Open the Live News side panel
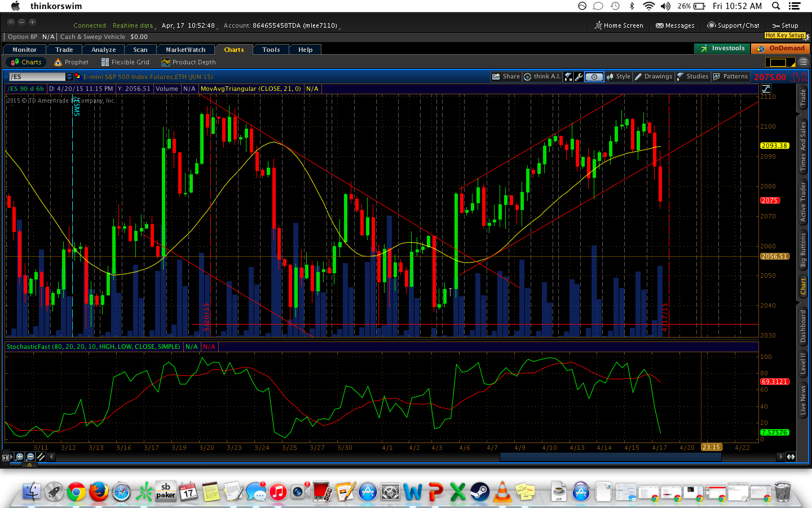812x508 pixels. tap(803, 401)
